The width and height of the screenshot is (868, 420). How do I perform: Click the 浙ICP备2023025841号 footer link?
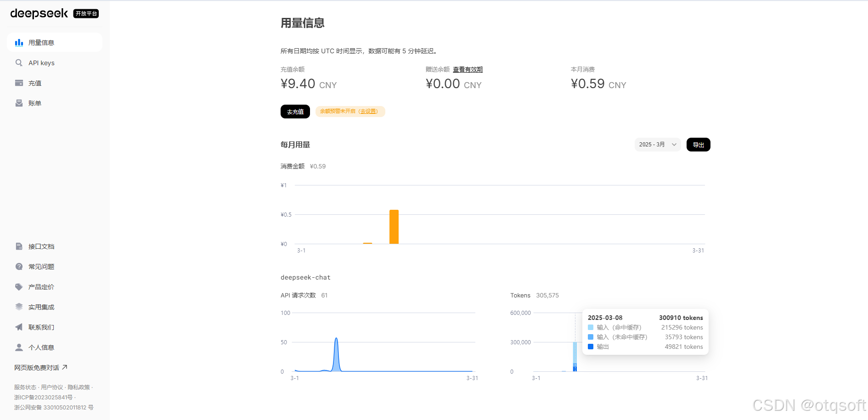coord(43,398)
